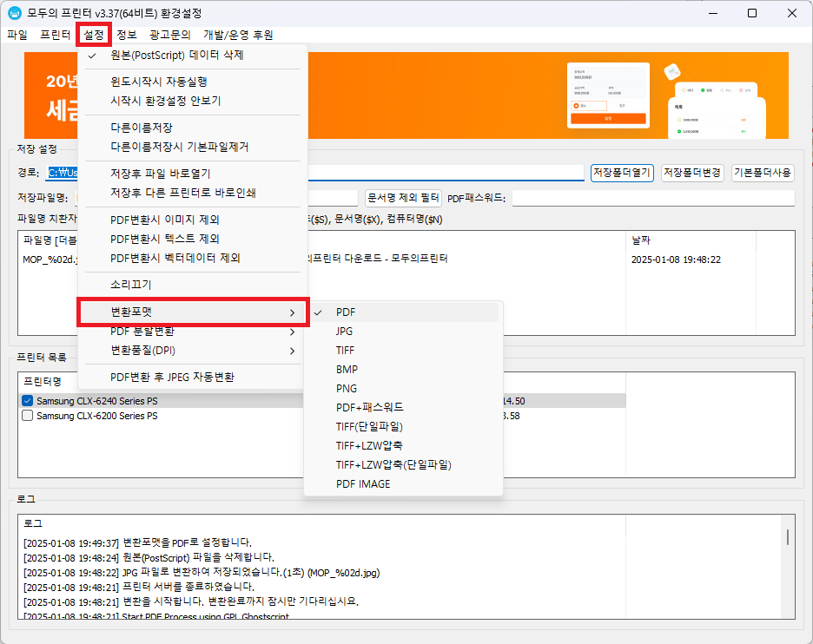Open the 프린터 menu

coord(55,35)
